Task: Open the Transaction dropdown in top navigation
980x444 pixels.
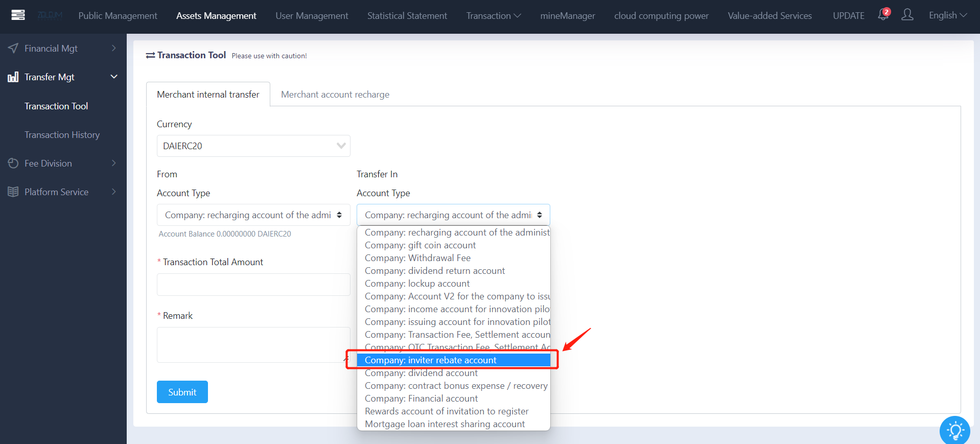Action: 494,16
